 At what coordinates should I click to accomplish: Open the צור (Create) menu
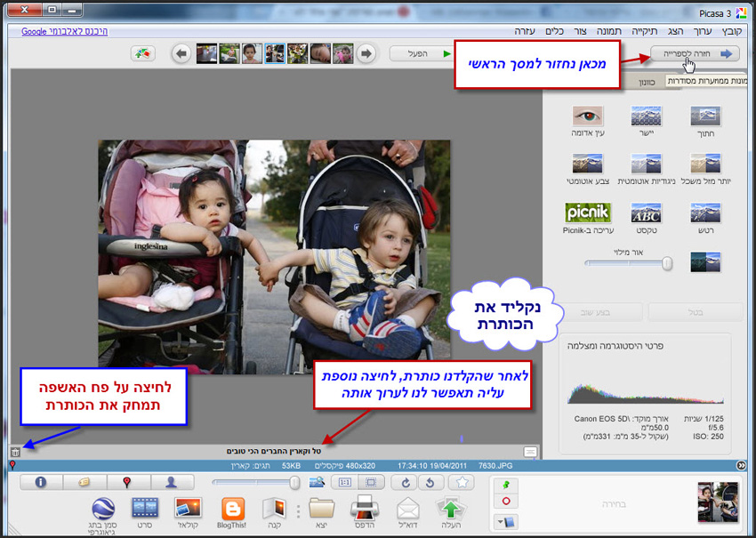580,31
